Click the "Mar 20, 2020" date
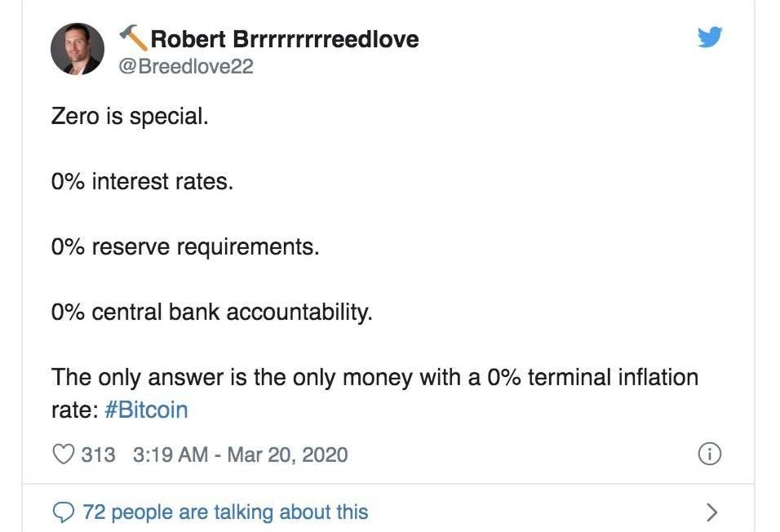 (287, 454)
